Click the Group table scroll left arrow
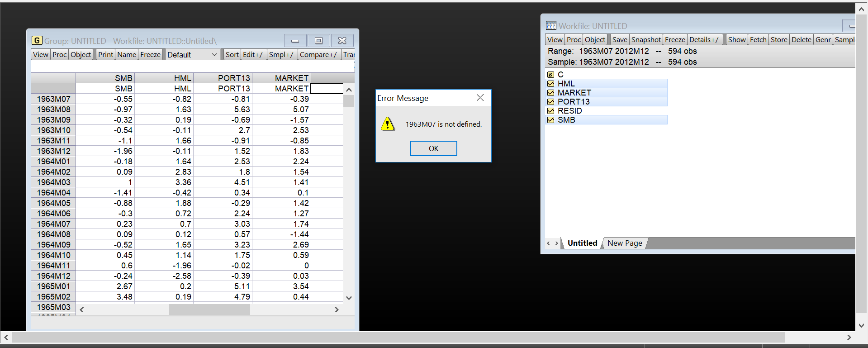868x348 pixels. tap(82, 310)
